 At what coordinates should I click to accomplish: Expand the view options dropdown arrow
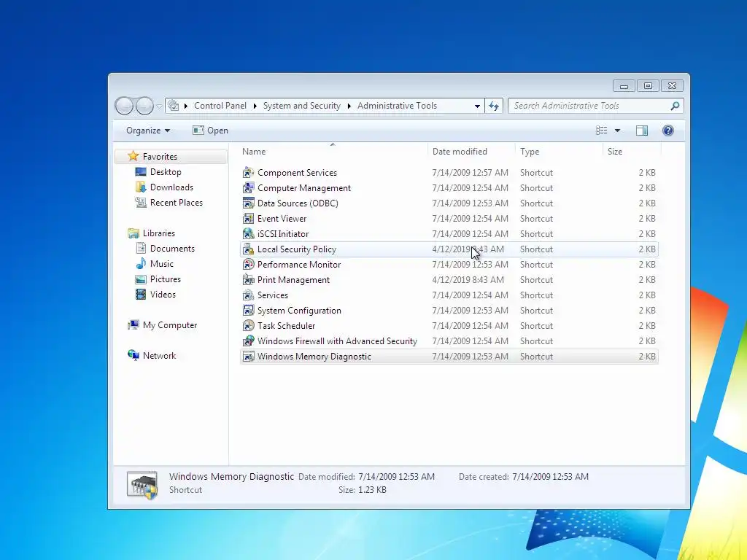(617, 131)
